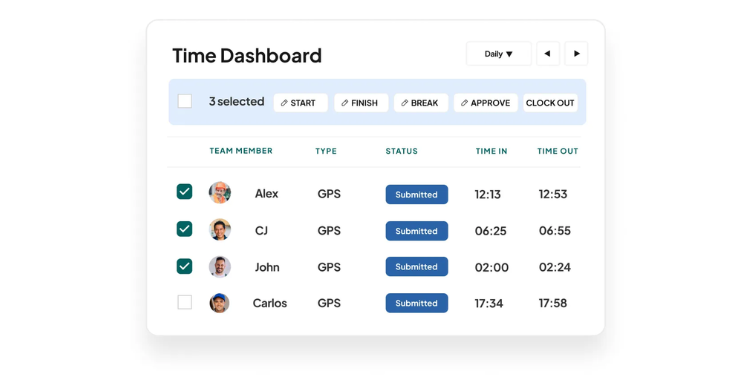Click the GPS type in Carlos's row
This screenshot has height=375, width=750.
(x=329, y=303)
